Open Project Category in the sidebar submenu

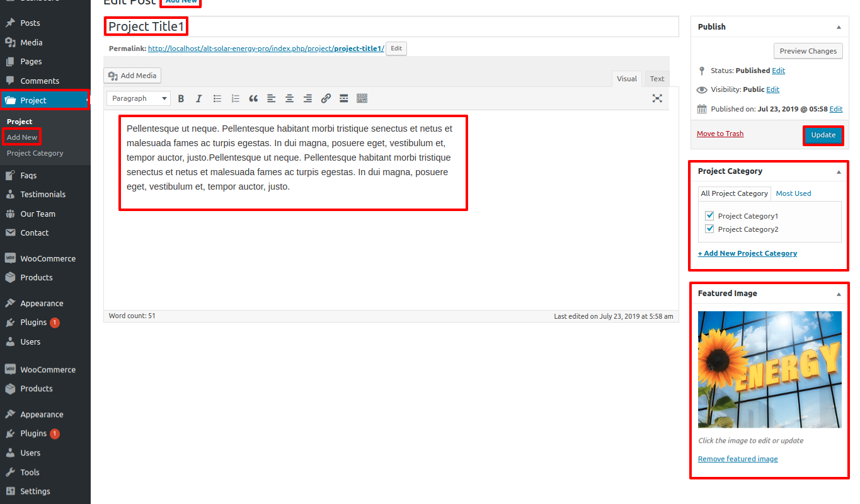point(35,153)
